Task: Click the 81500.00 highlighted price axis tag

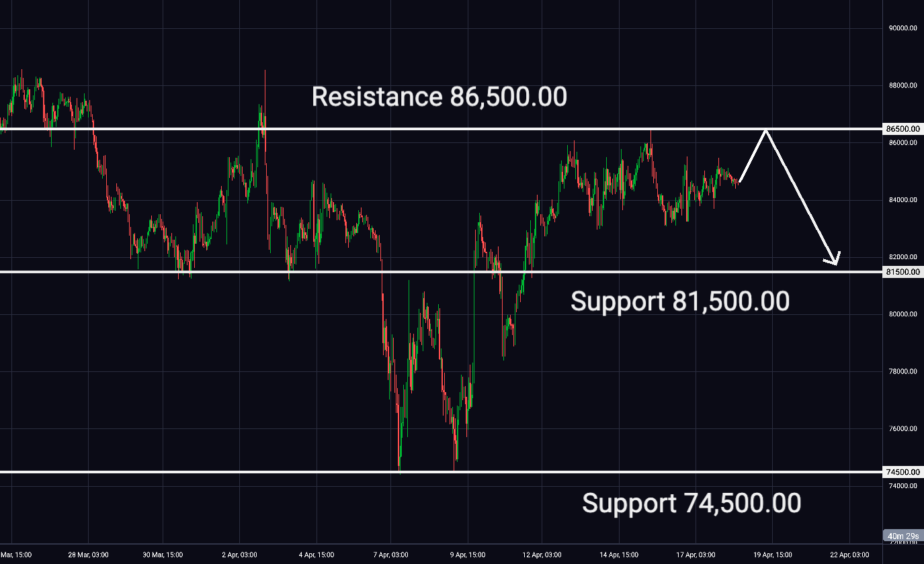Action: coord(902,272)
